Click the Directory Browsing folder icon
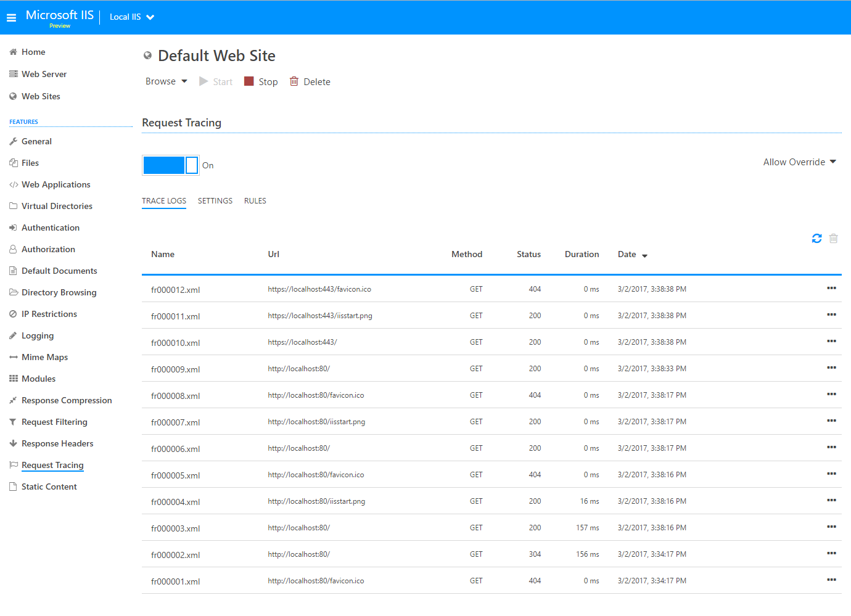This screenshot has height=616, width=851. pyautogui.click(x=13, y=292)
